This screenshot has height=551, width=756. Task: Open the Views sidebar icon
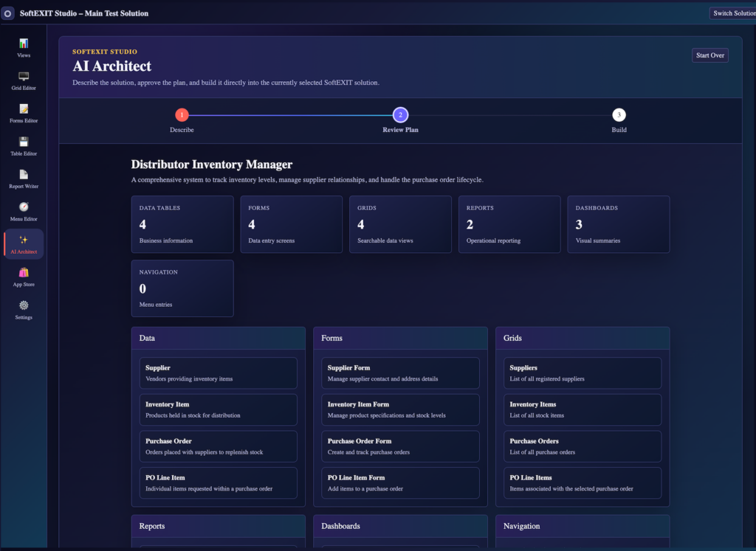[24, 44]
